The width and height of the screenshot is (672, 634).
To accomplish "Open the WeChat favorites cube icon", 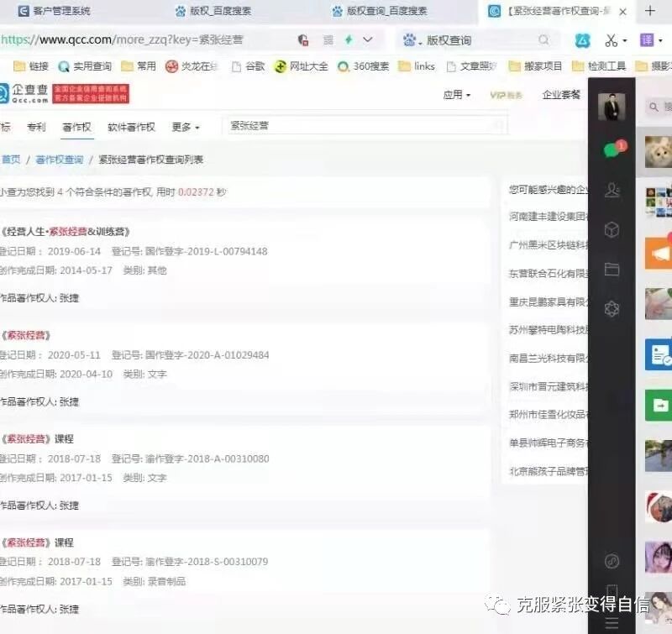I will click(x=612, y=229).
